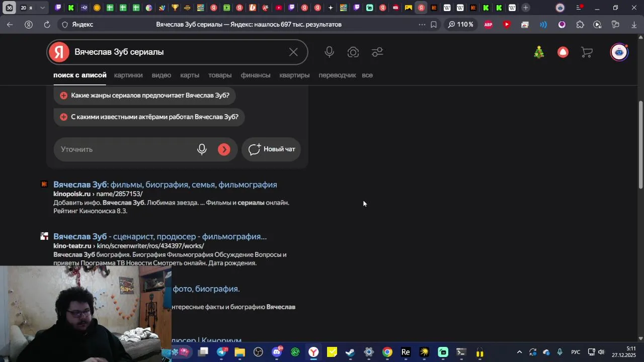Start a 'Новый чат' with Alice
The image size is (644, 362).
(272, 149)
